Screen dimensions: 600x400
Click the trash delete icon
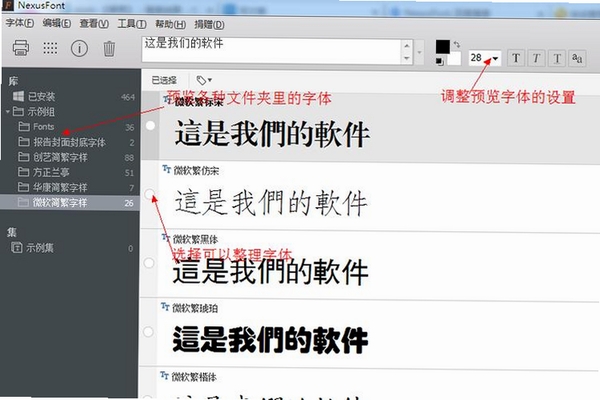click(109, 49)
